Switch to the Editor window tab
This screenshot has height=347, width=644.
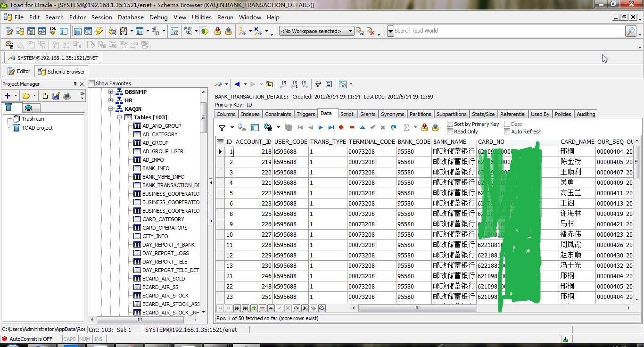click(19, 72)
